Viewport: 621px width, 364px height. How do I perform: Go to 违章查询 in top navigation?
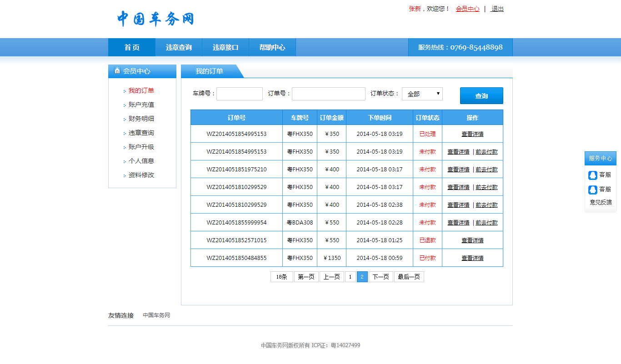pyautogui.click(x=179, y=47)
